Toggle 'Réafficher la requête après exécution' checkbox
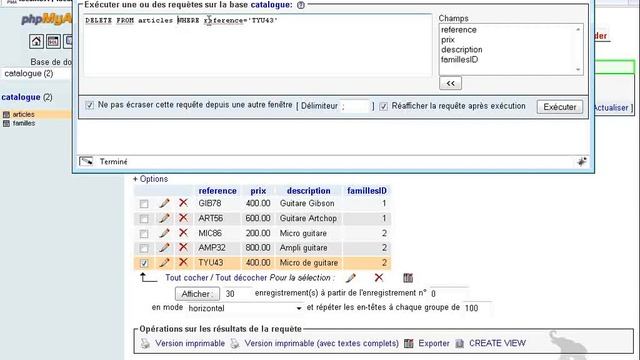The image size is (640, 360). click(x=383, y=107)
